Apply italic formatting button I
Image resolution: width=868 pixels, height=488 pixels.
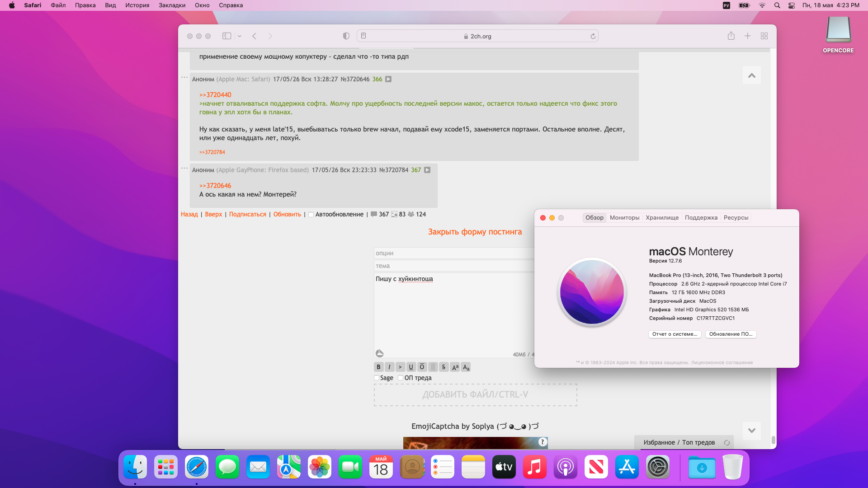click(x=389, y=367)
